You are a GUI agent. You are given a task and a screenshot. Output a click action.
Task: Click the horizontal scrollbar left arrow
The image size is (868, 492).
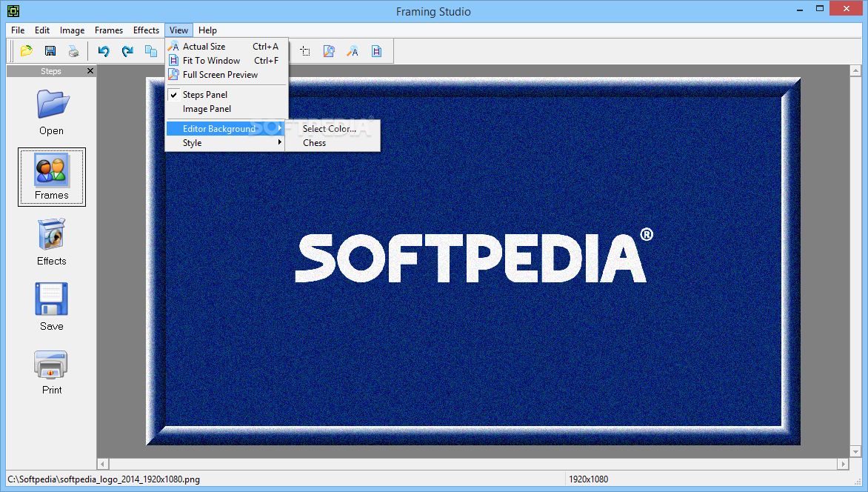(103, 464)
